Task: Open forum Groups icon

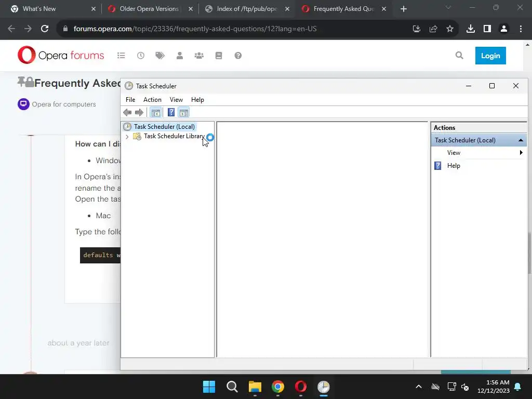Action: click(x=199, y=55)
